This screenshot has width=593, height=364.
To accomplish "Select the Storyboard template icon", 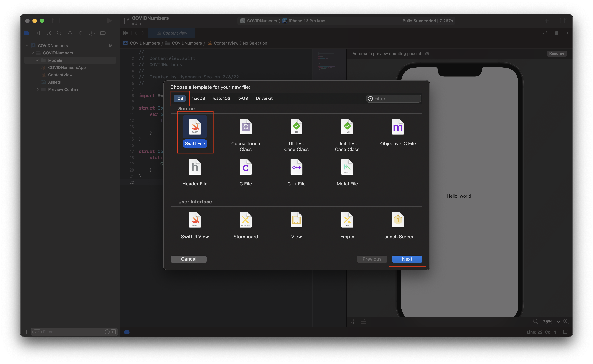I will [245, 220].
